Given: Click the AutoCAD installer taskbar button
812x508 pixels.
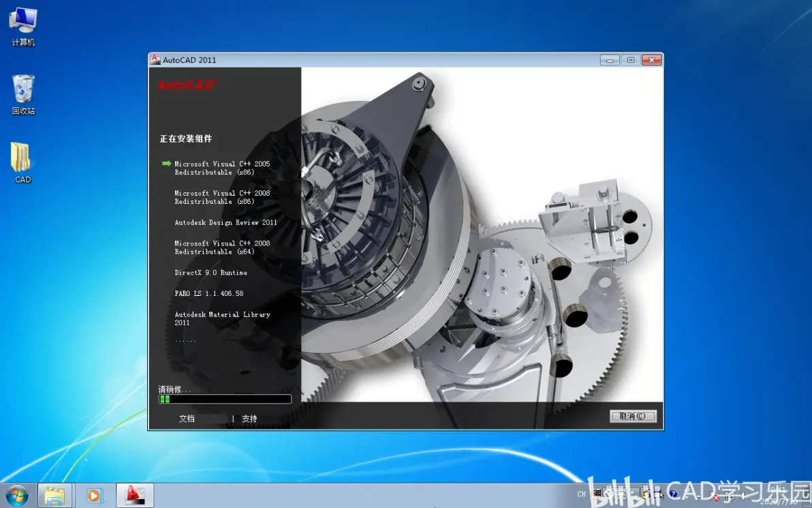Looking at the screenshot, I should [x=135, y=496].
